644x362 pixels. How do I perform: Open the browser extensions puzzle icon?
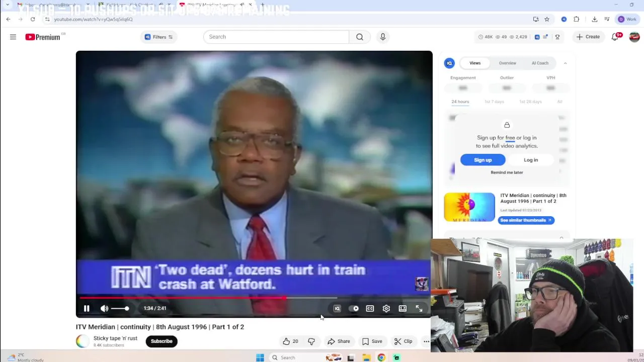pyautogui.click(x=577, y=19)
